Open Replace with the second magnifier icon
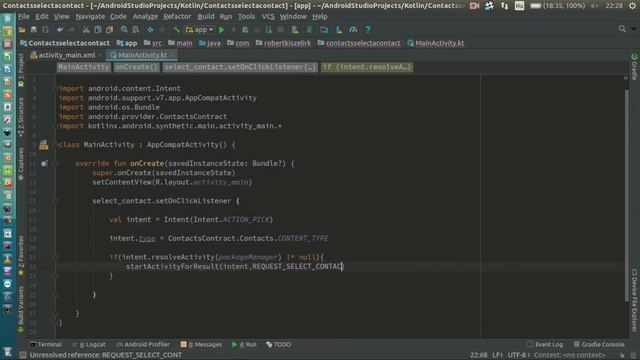The image size is (640, 360). pos(136,30)
